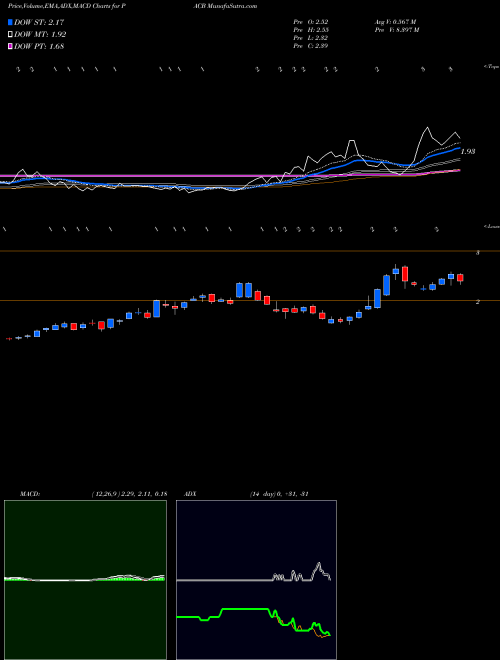Click the price axis label '3'
500x660 pixels.
pyautogui.click(x=477, y=253)
